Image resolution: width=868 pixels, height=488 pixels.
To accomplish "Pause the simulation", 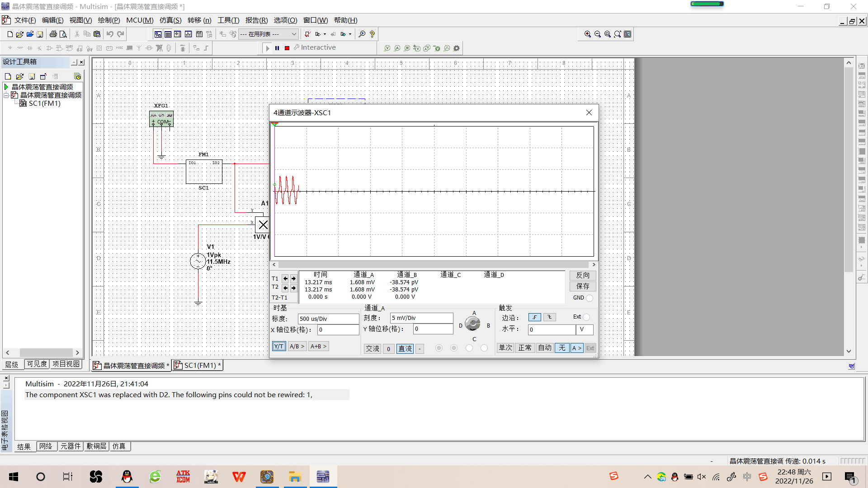I will click(277, 48).
